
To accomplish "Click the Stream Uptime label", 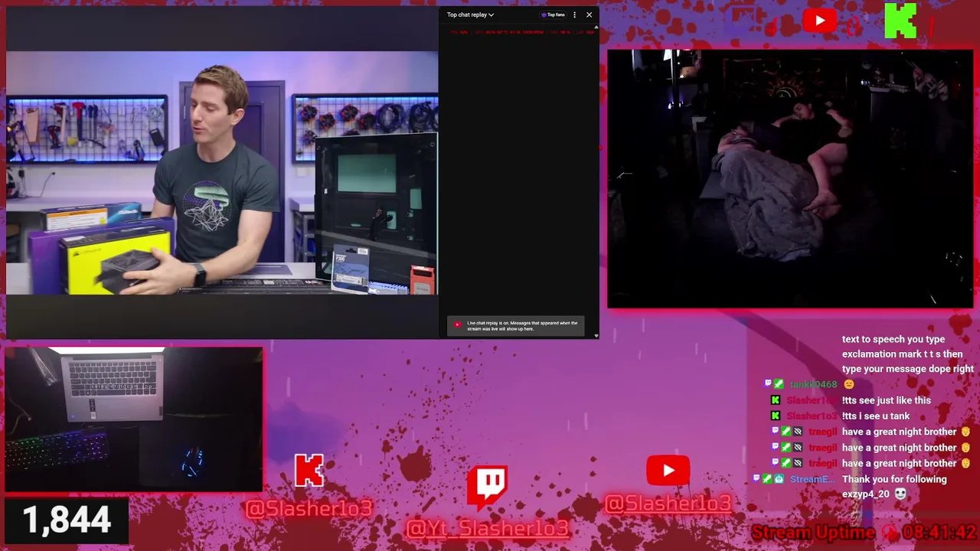I will click(x=813, y=533).
